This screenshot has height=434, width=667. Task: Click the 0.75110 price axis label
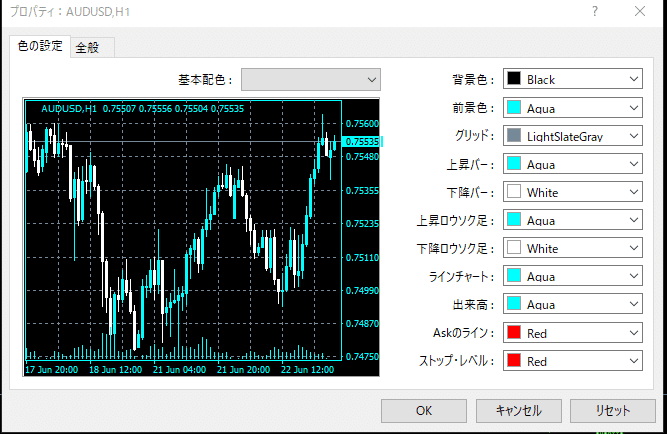tap(362, 257)
